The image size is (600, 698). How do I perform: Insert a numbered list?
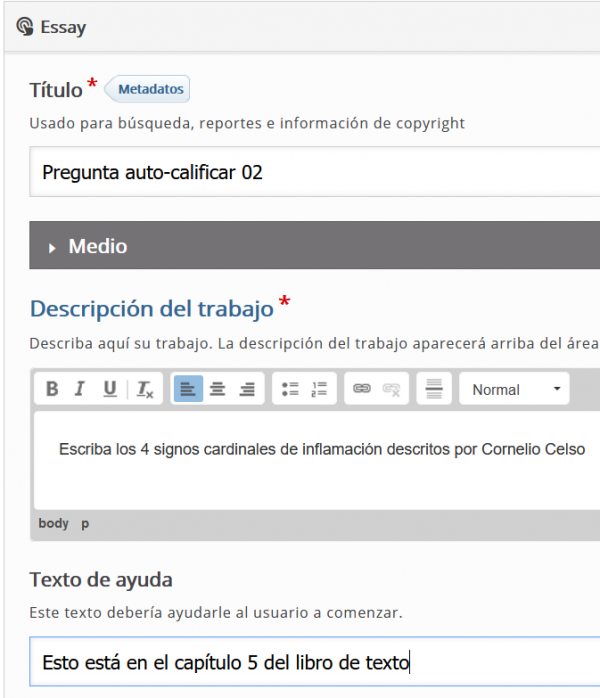[319, 389]
